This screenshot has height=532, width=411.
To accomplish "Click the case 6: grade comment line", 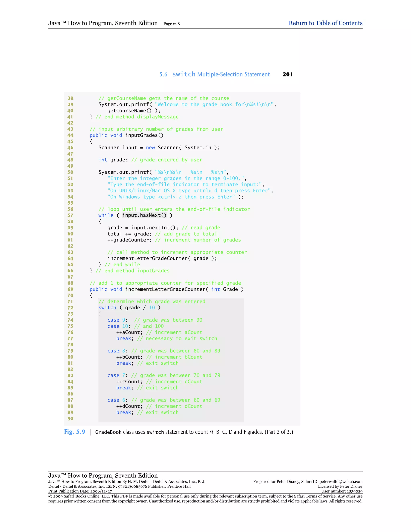I will [x=164, y=400].
